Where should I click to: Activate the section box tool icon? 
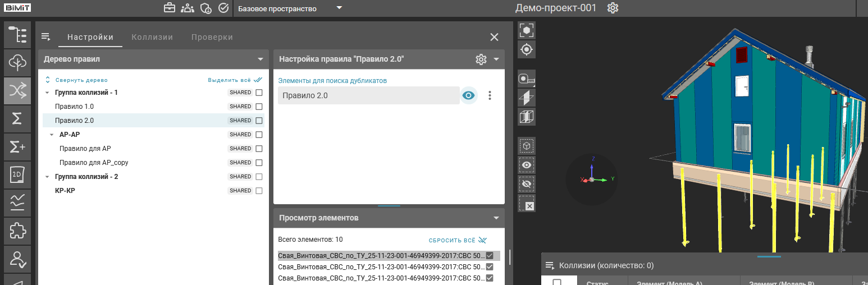527,117
